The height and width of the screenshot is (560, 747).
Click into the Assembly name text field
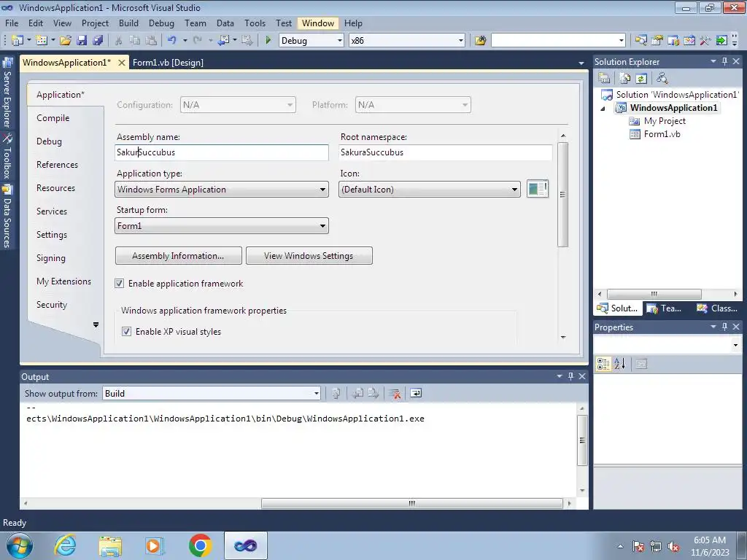[x=222, y=152]
